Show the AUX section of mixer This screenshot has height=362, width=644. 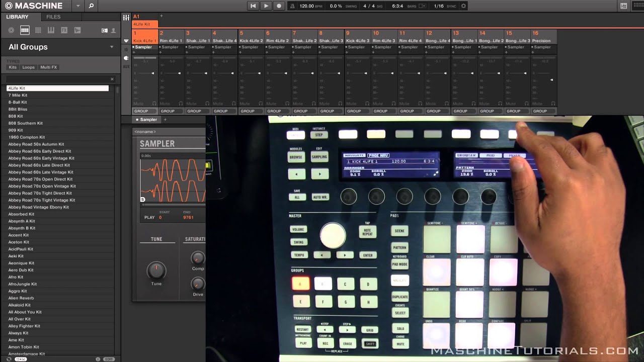[126, 66]
